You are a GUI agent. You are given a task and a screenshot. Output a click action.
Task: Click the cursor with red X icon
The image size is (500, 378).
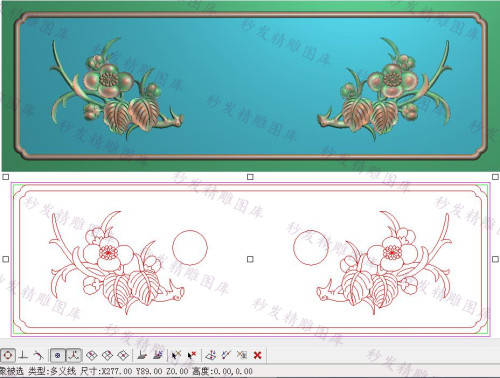click(x=192, y=355)
